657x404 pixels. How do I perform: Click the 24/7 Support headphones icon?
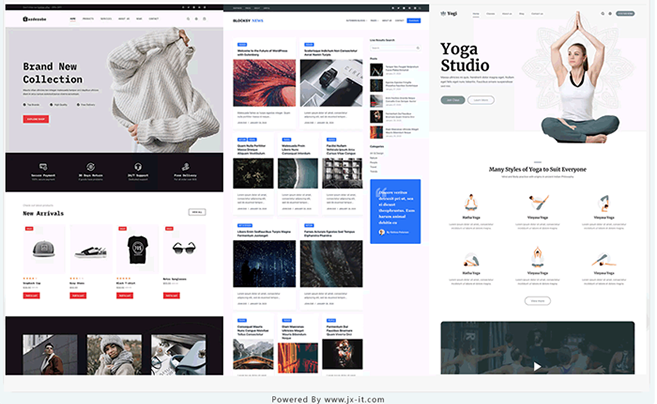tap(137, 167)
